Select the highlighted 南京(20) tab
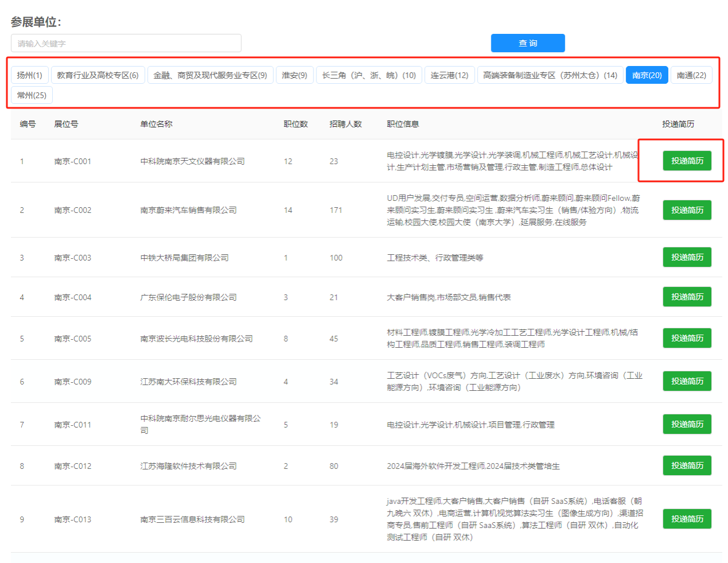 (646, 75)
